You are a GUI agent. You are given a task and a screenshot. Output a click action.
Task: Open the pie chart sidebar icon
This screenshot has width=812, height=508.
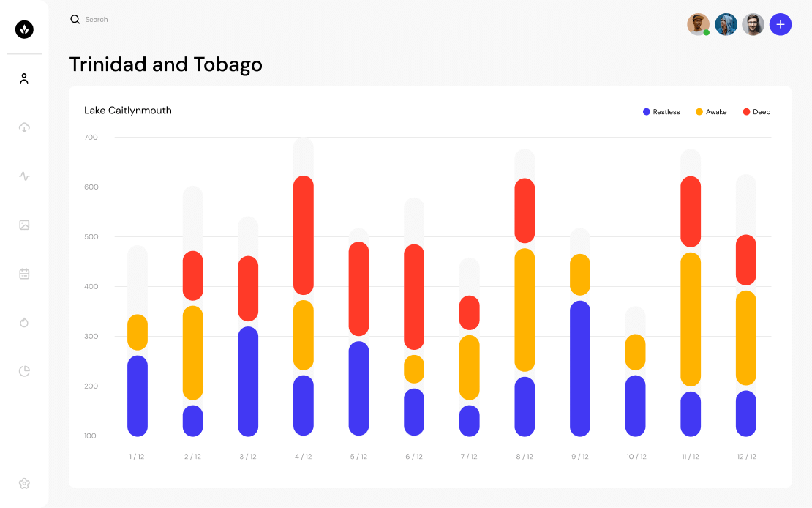[x=24, y=371]
